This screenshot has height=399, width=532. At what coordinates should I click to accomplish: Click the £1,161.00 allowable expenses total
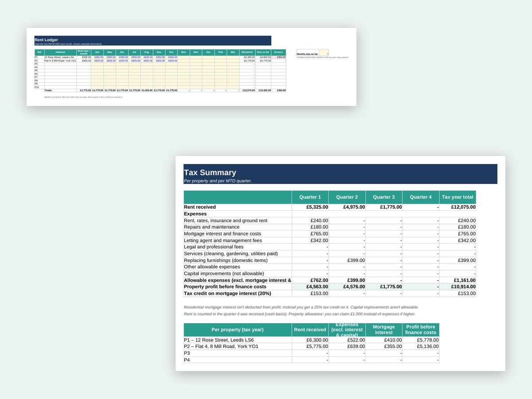[458, 280]
